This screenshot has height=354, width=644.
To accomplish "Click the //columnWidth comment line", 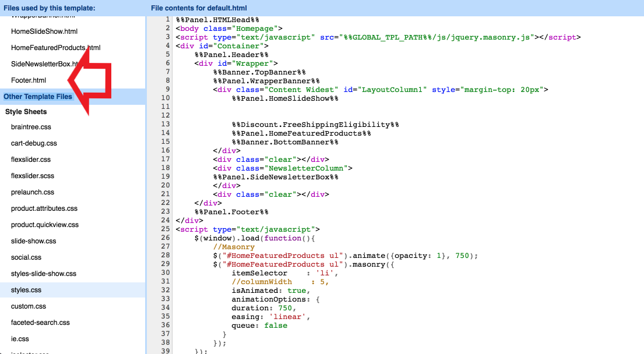I will 280,282.
